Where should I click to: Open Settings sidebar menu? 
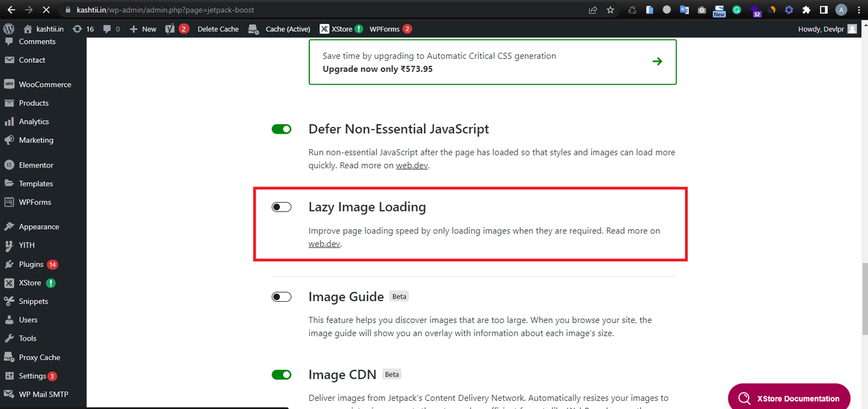(43, 376)
